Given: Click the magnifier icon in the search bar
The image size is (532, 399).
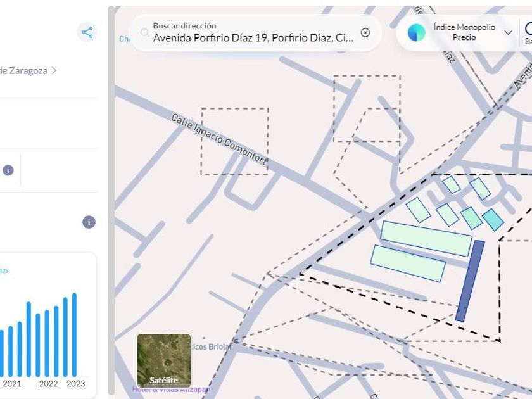Looking at the screenshot, I should point(144,33).
